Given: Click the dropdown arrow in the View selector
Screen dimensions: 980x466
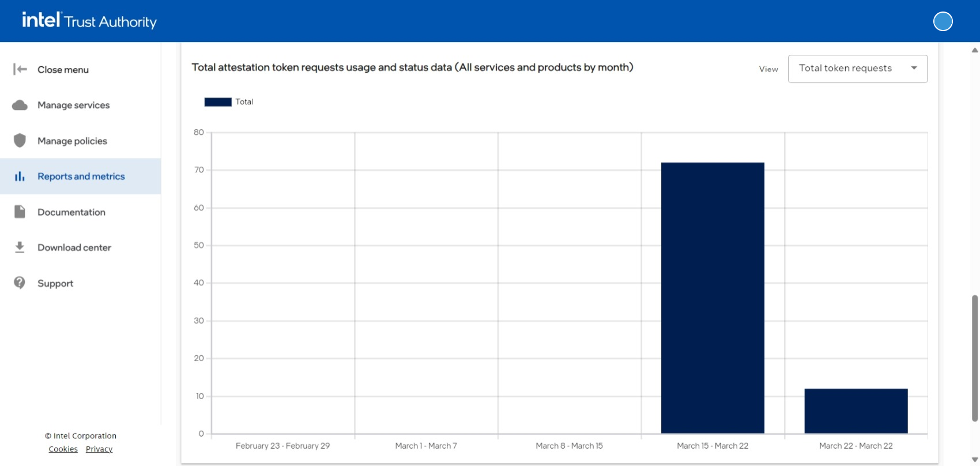Looking at the screenshot, I should (x=914, y=68).
